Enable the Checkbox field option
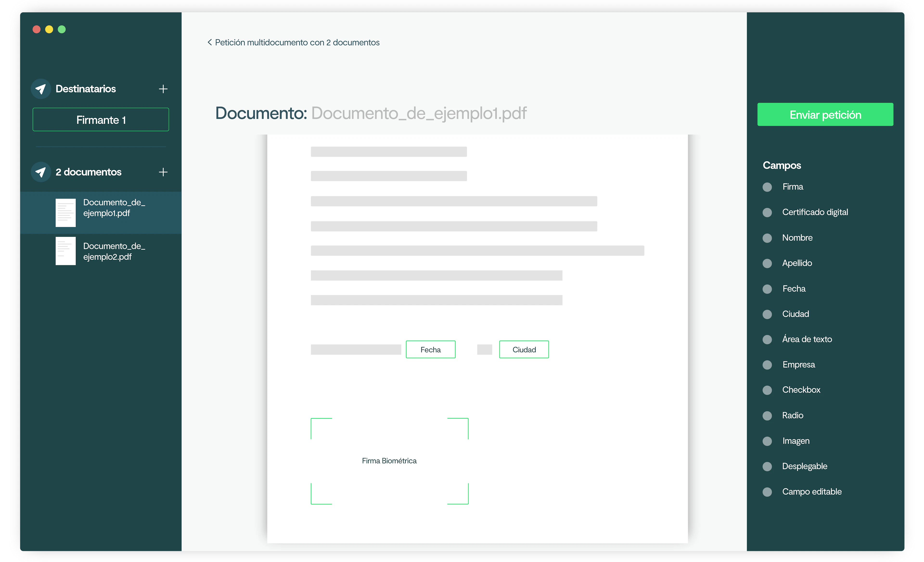Image resolution: width=924 pixels, height=562 pixels. (768, 390)
